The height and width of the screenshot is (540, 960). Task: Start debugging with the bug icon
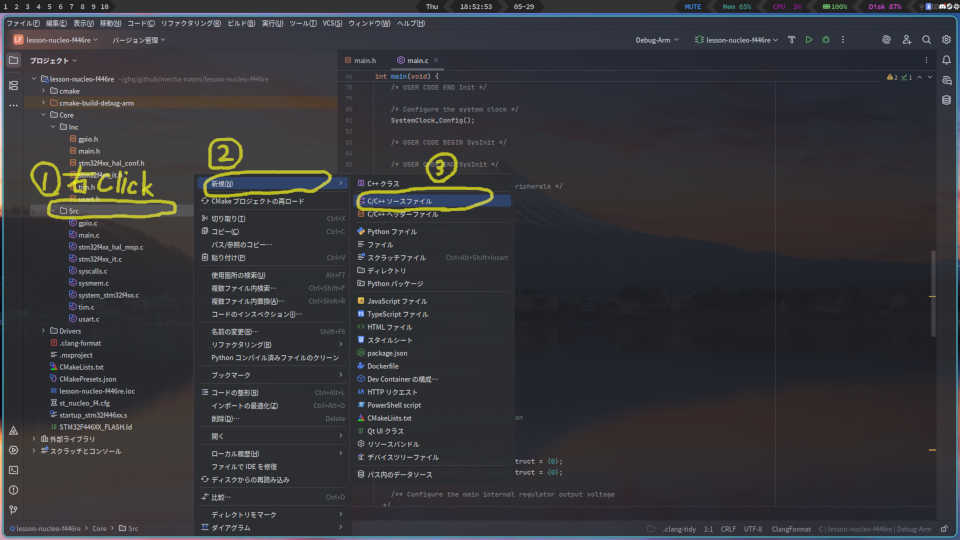(x=826, y=40)
